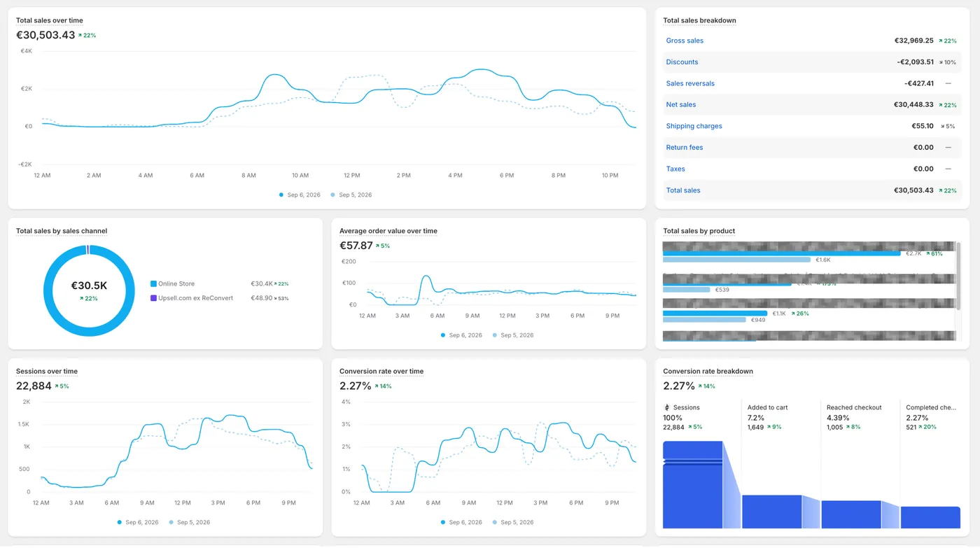Click the Reached checkout label
This screenshot has width=980, height=548.
point(854,407)
